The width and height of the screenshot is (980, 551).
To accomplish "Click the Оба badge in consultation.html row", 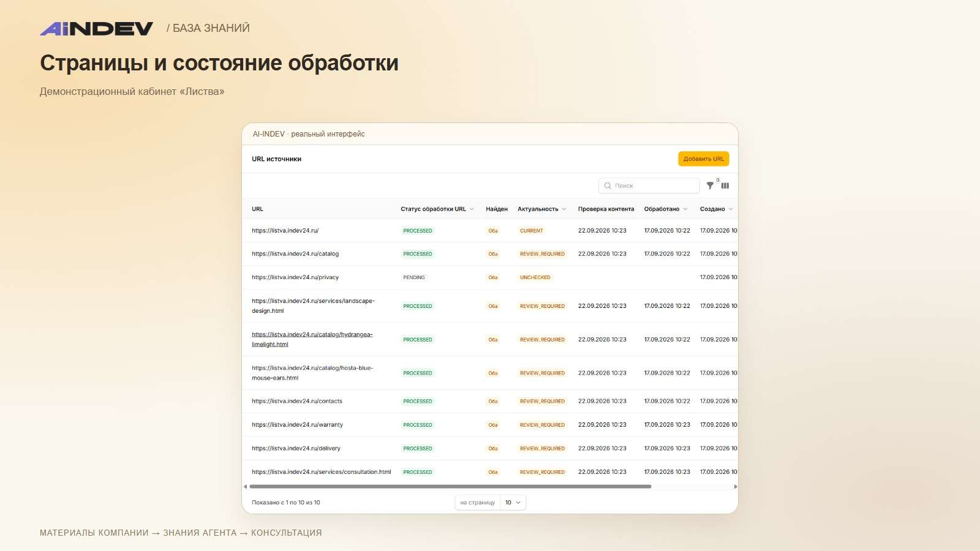I will (493, 472).
